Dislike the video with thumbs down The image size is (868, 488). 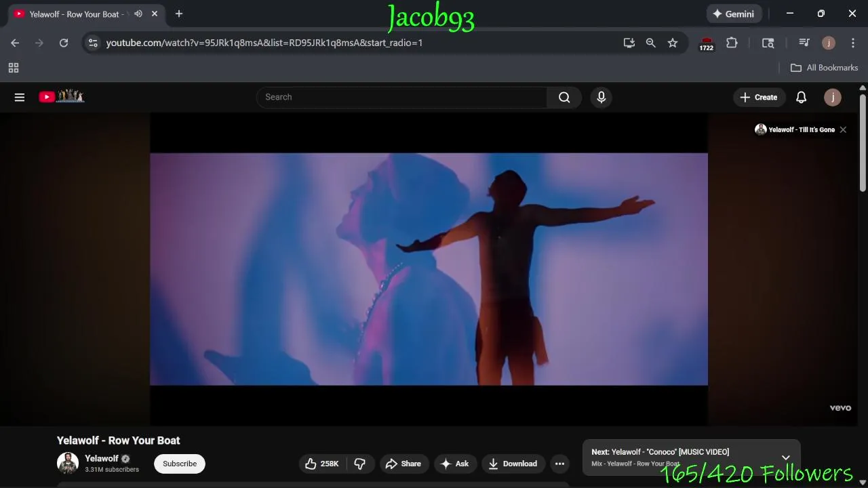pos(360,464)
